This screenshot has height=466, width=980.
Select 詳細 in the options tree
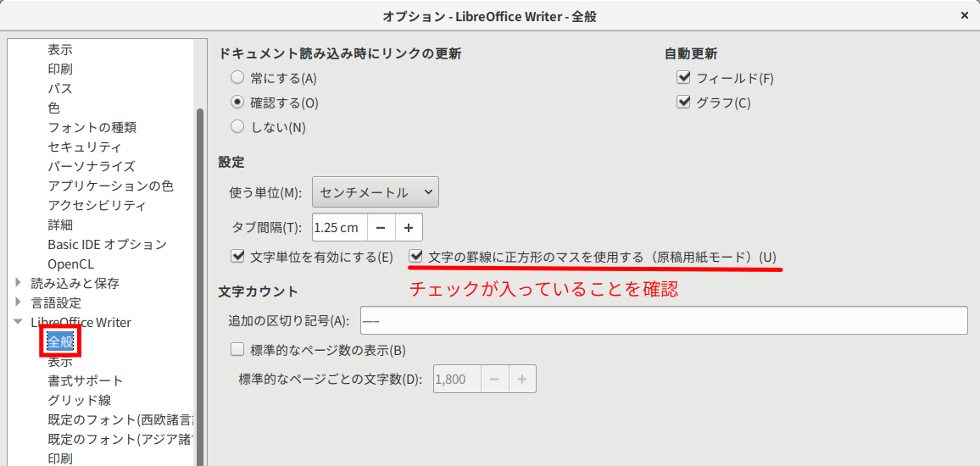[x=60, y=225]
